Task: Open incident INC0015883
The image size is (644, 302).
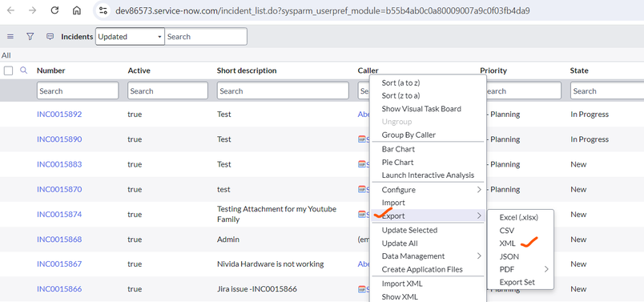Action: pyautogui.click(x=59, y=164)
